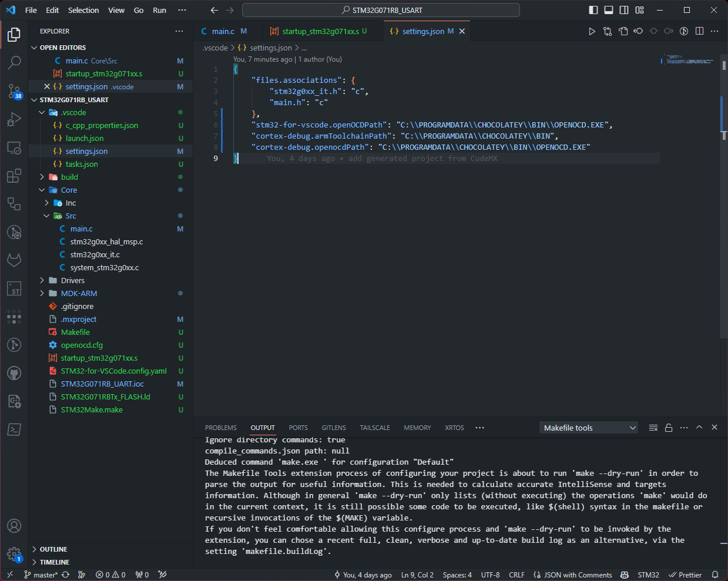
Task: Split the editor to the right
Action: pos(699,31)
